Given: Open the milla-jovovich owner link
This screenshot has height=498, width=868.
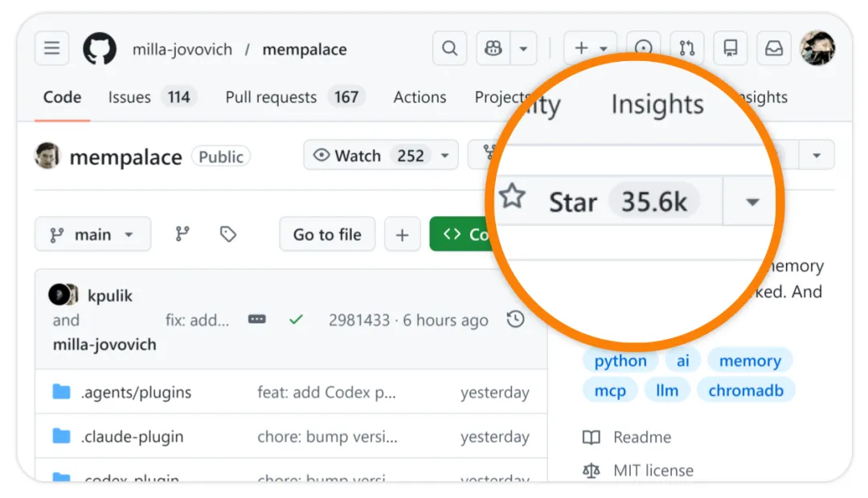Looking at the screenshot, I should pos(182,49).
